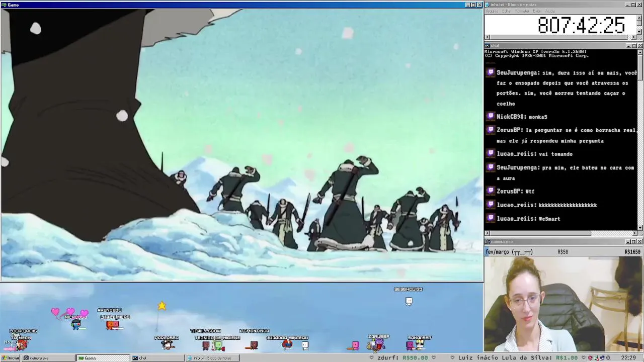The width and height of the screenshot is (644, 362).
Task: Click the NICKCB98 avatar with pink hearts
Action: click(x=76, y=325)
